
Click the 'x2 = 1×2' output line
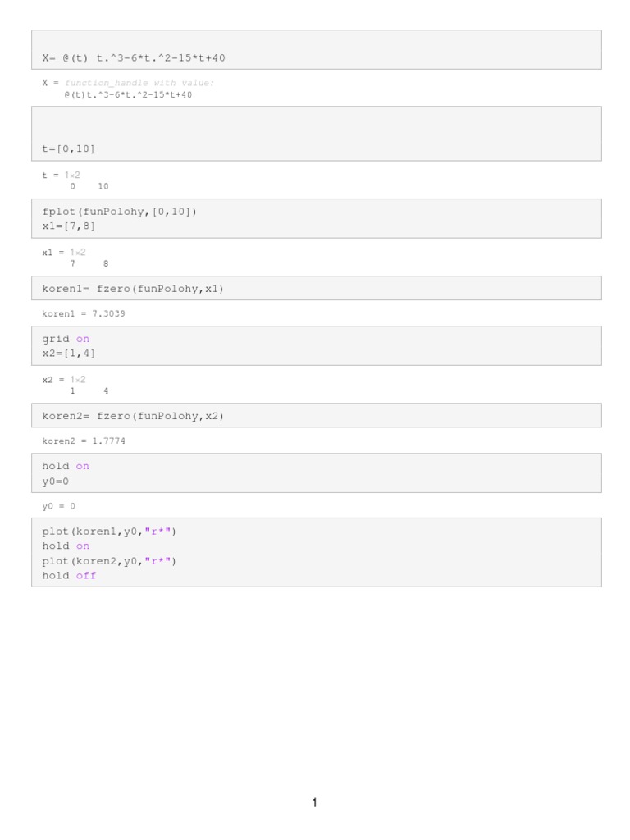point(64,379)
